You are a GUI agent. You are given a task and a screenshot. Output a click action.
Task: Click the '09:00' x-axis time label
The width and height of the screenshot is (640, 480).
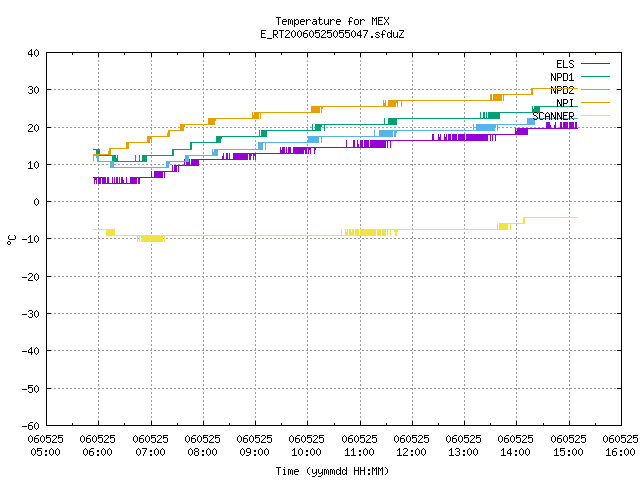pyautogui.click(x=255, y=452)
